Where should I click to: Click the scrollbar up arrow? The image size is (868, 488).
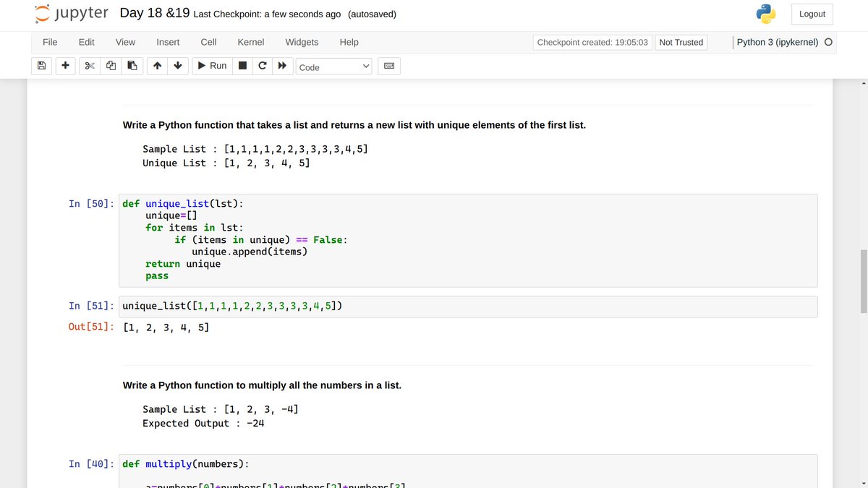pos(863,83)
